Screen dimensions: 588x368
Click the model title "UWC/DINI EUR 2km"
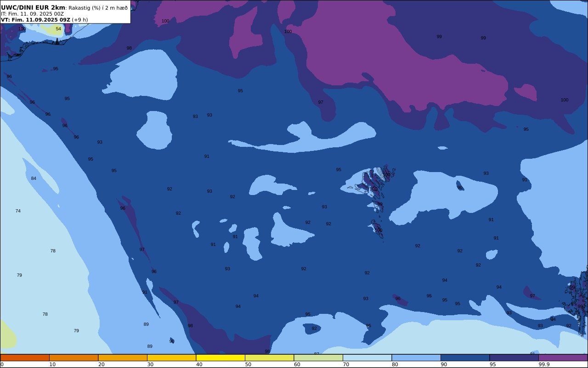pyautogui.click(x=33, y=8)
